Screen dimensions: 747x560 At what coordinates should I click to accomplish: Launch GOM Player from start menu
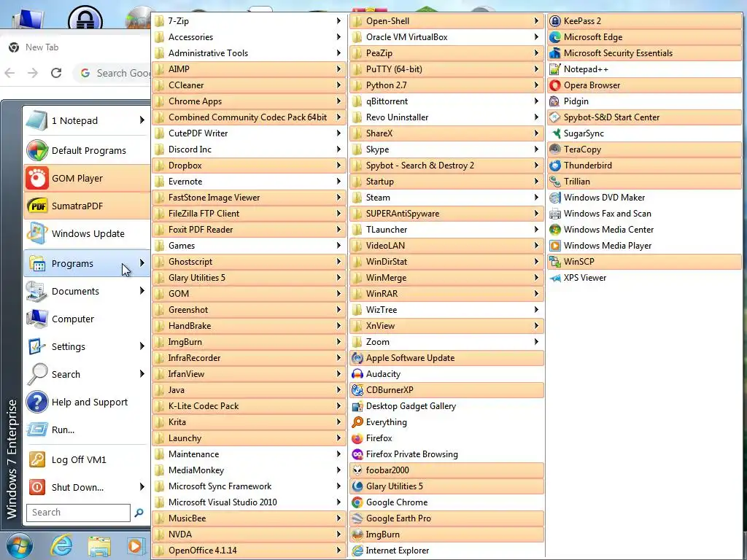[x=86, y=178]
